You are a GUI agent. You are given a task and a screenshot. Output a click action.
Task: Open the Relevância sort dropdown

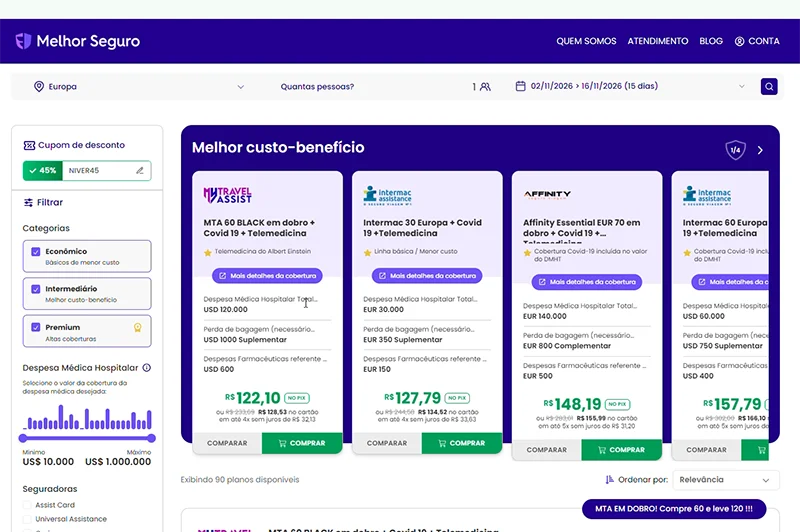[x=726, y=480]
